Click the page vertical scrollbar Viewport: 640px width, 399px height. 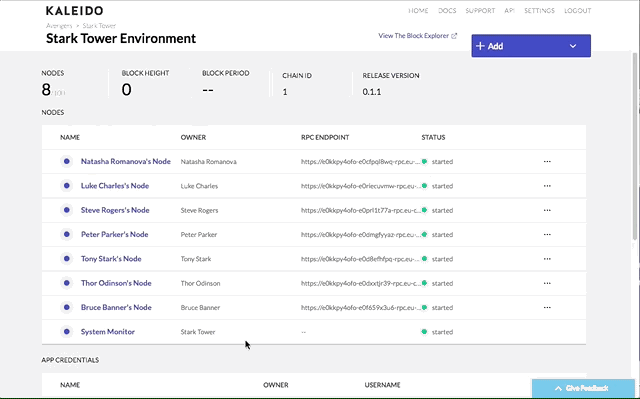click(x=635, y=147)
